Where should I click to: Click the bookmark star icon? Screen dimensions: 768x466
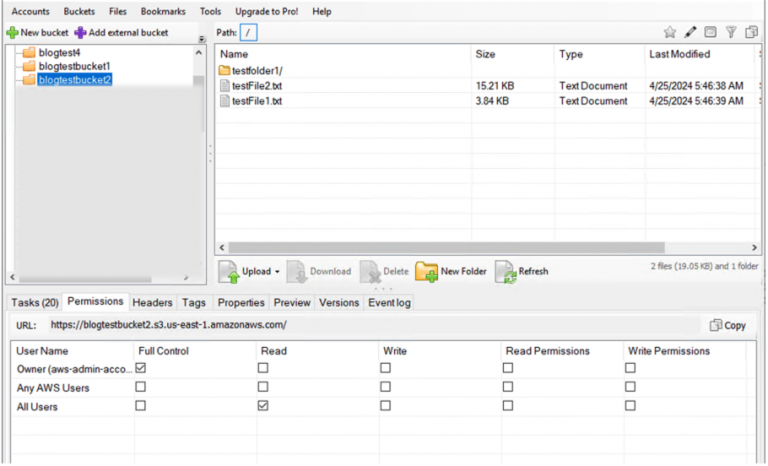(x=670, y=33)
